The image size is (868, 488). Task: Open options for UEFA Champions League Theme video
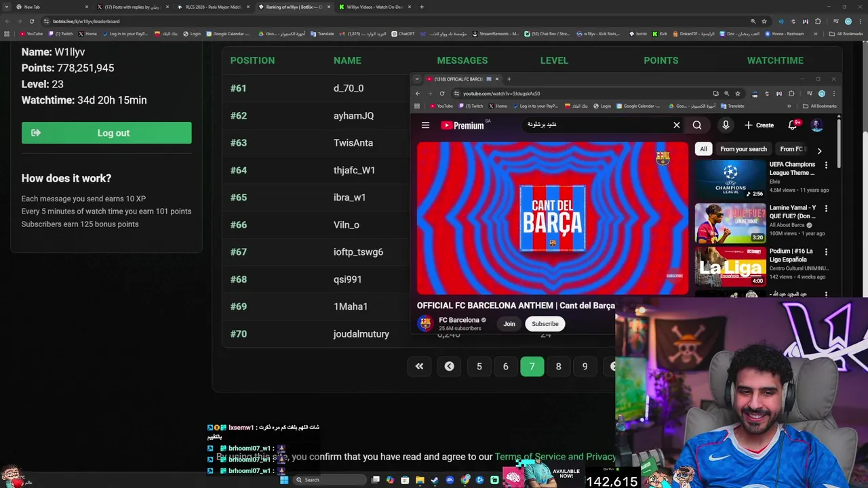[826, 165]
